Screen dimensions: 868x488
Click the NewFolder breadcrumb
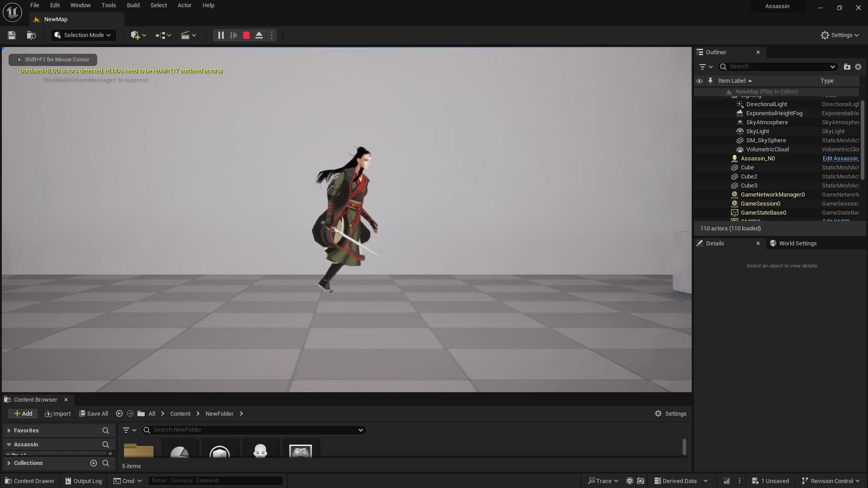pyautogui.click(x=219, y=414)
